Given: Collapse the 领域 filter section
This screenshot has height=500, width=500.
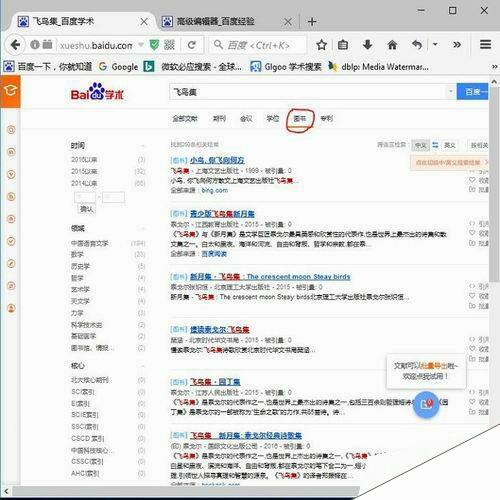Looking at the screenshot, I should click(x=143, y=228).
